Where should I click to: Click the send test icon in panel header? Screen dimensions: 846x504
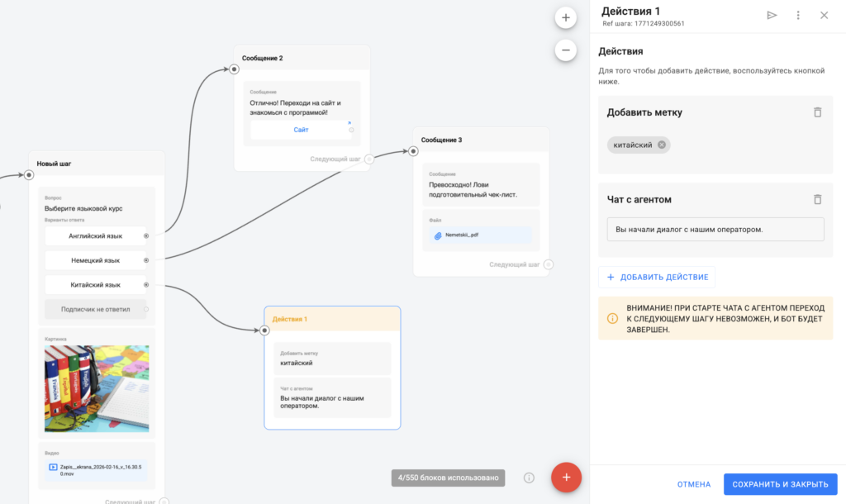click(x=772, y=15)
